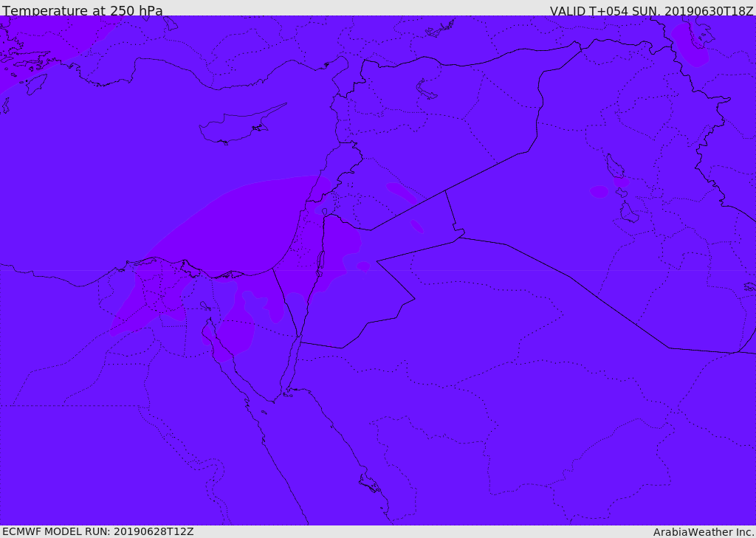Click the 'ECMWF MODEL RUN: 20190628T12Z' footer text
The image size is (756, 538).
(x=98, y=531)
